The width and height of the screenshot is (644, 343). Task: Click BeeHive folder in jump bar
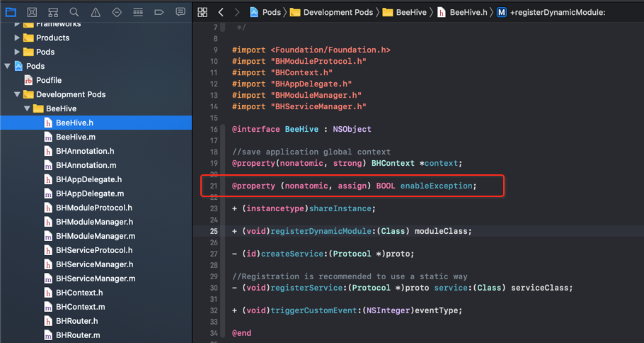click(405, 12)
